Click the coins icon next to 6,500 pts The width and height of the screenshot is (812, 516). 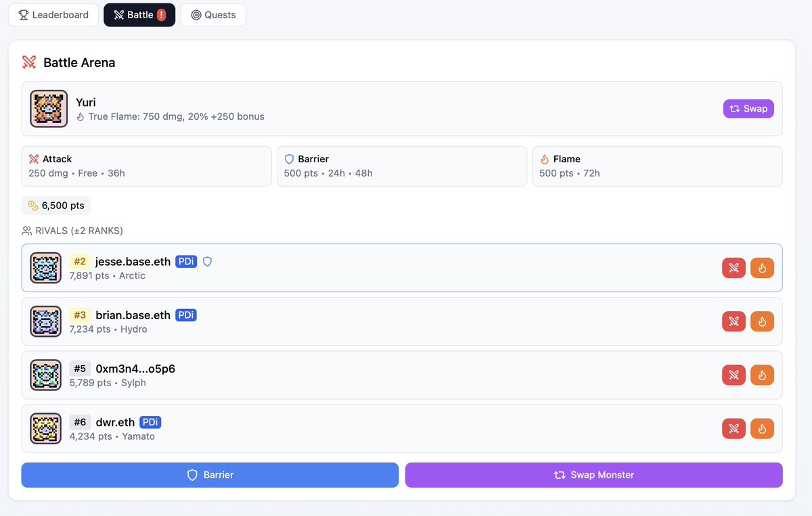(x=33, y=206)
